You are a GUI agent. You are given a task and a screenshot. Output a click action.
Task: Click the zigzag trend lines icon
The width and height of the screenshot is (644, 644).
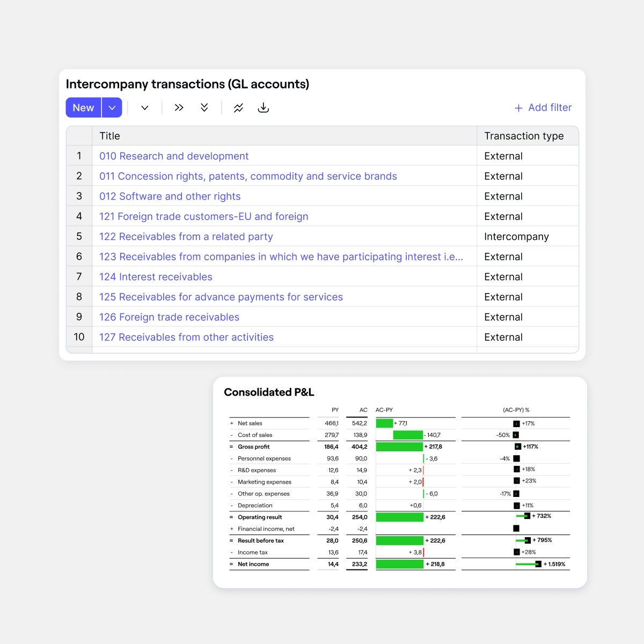pyautogui.click(x=238, y=108)
